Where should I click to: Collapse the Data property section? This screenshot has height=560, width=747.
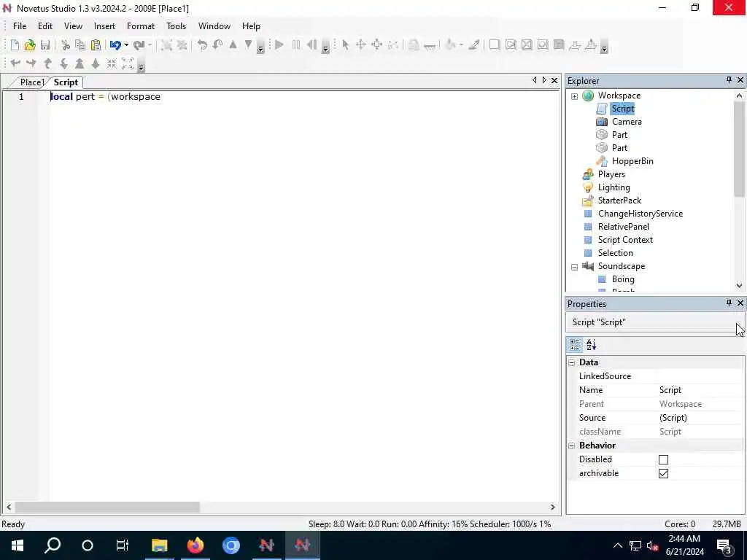coord(572,363)
